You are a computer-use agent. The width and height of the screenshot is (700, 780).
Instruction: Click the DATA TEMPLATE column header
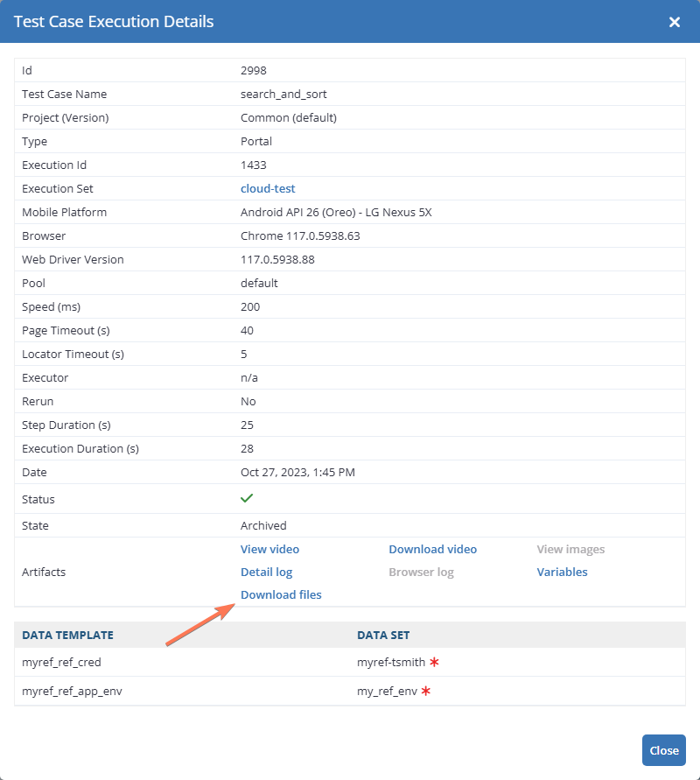67,635
